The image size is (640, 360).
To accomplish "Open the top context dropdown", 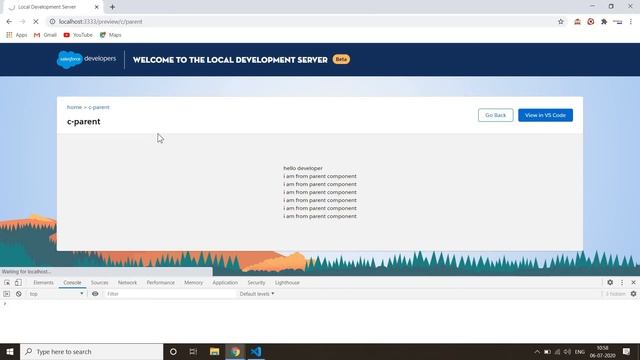I will click(56, 294).
